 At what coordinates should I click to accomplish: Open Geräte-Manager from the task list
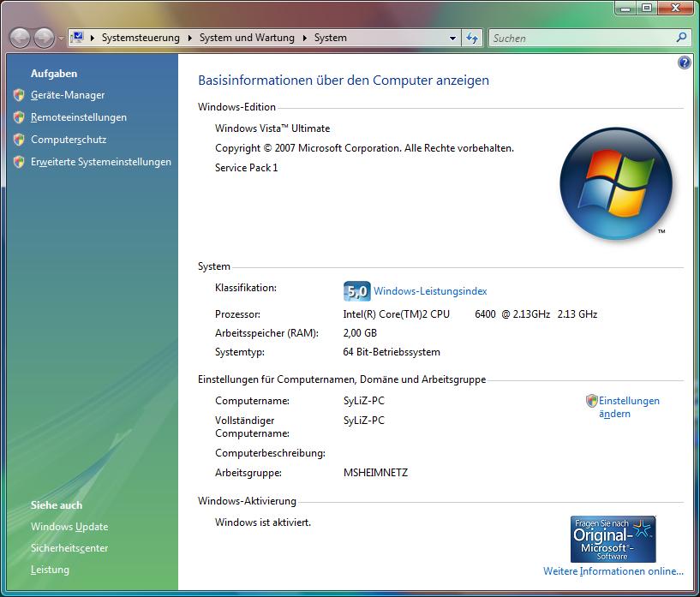coord(68,95)
